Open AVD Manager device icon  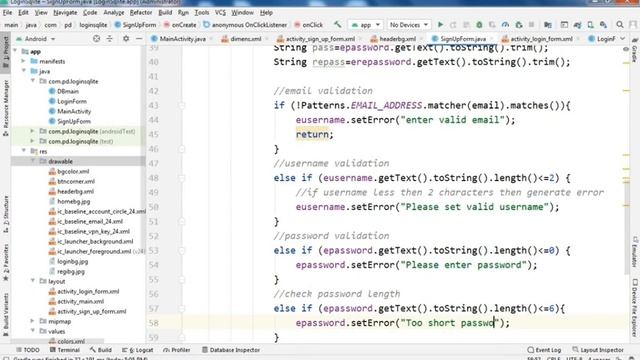590,25
